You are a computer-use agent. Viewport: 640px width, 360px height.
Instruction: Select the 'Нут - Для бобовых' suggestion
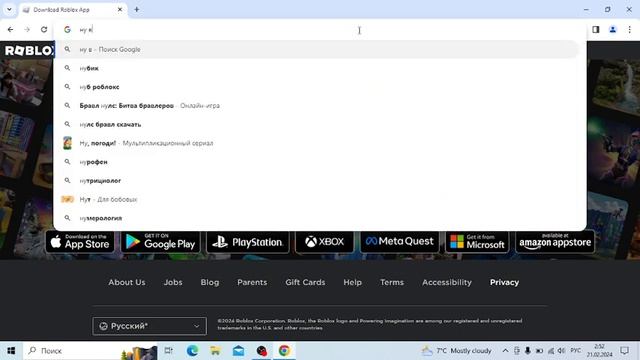(x=320, y=200)
